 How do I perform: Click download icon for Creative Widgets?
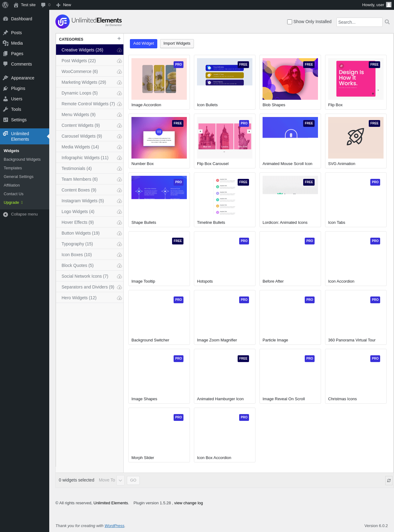119,50
